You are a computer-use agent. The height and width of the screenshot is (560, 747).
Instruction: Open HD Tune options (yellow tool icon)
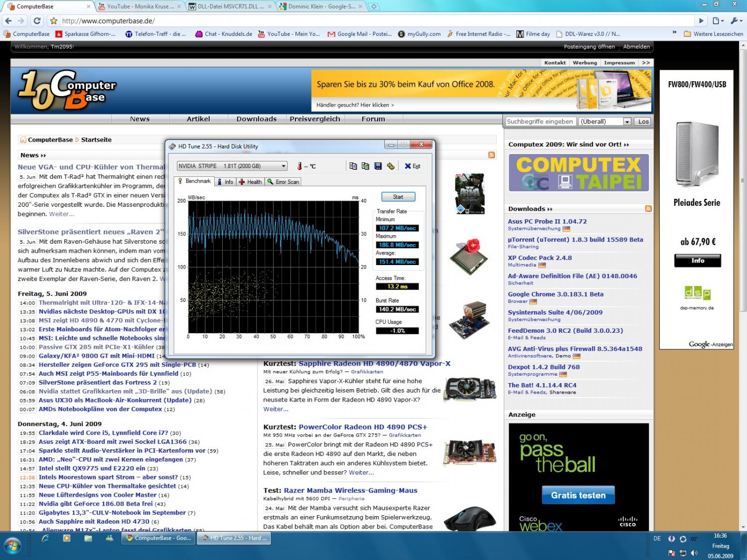pos(390,166)
